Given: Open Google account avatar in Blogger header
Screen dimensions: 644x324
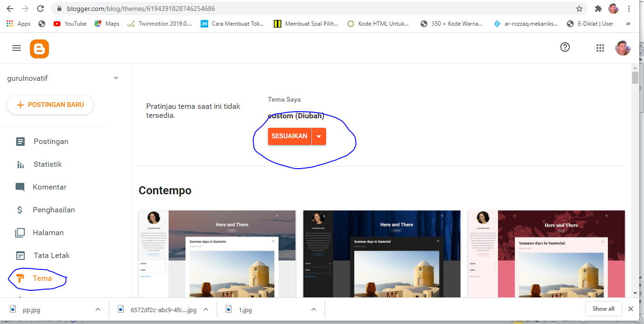Looking at the screenshot, I should coord(623,48).
